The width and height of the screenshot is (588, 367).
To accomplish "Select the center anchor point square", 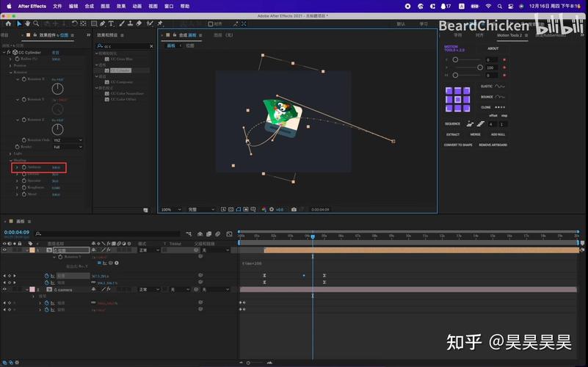I will coord(458,99).
